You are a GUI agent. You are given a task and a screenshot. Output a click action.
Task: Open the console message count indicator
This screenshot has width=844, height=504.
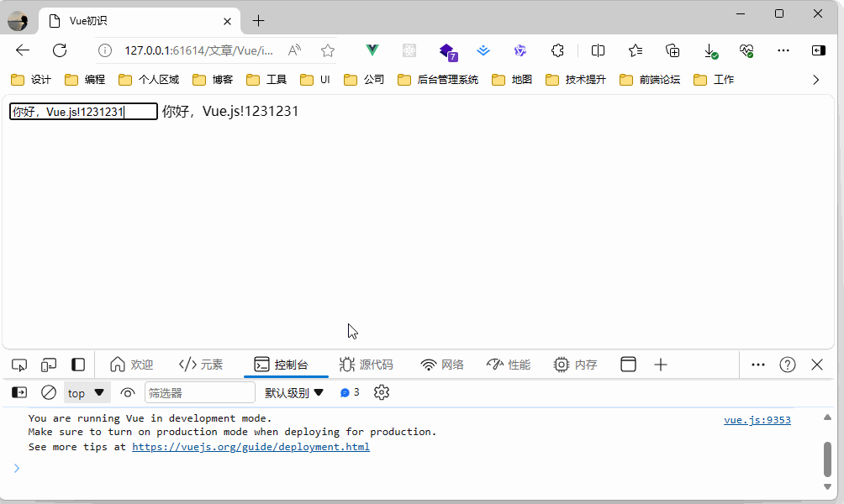point(349,392)
